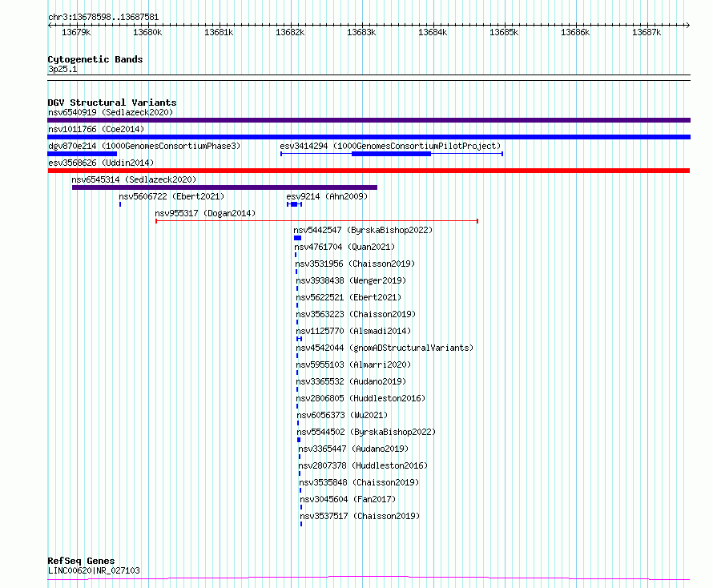Open nsv3365447 (Audano2019) variant label
713x588 pixels.
tap(353, 449)
